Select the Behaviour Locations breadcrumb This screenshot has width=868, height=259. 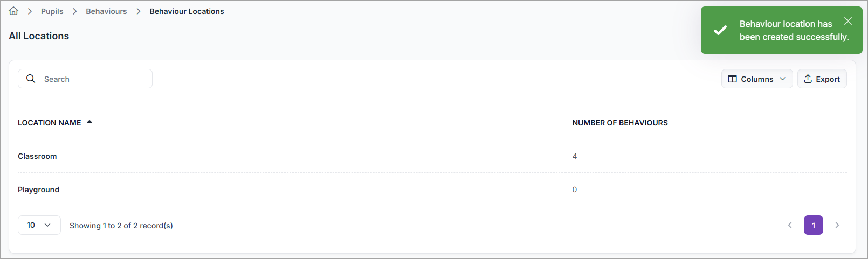click(x=187, y=11)
